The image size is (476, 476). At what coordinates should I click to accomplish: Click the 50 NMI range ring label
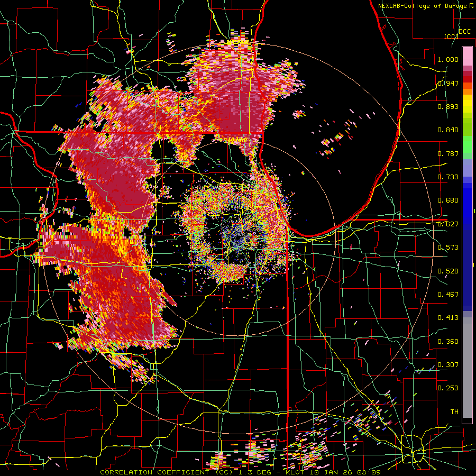(x=237, y=140)
